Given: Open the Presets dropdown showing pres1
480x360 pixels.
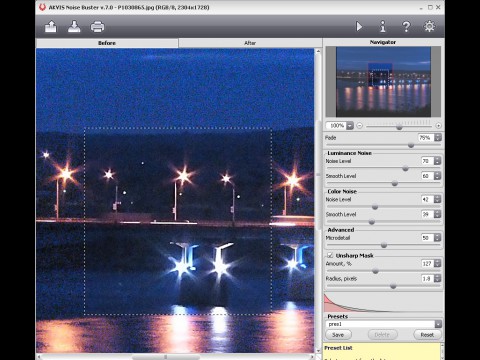Looking at the screenshot, I should 438,324.
